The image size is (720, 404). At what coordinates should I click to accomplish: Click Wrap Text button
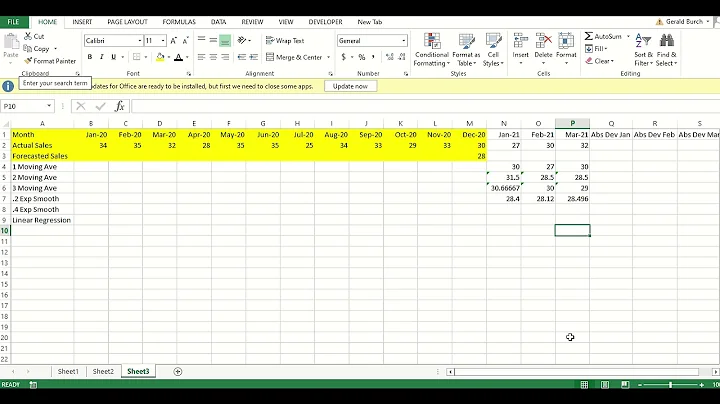(x=285, y=40)
